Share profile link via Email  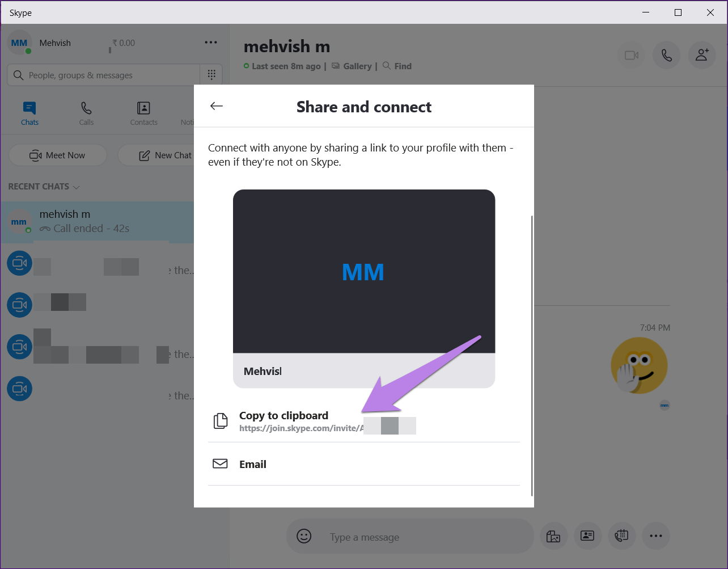click(x=253, y=464)
